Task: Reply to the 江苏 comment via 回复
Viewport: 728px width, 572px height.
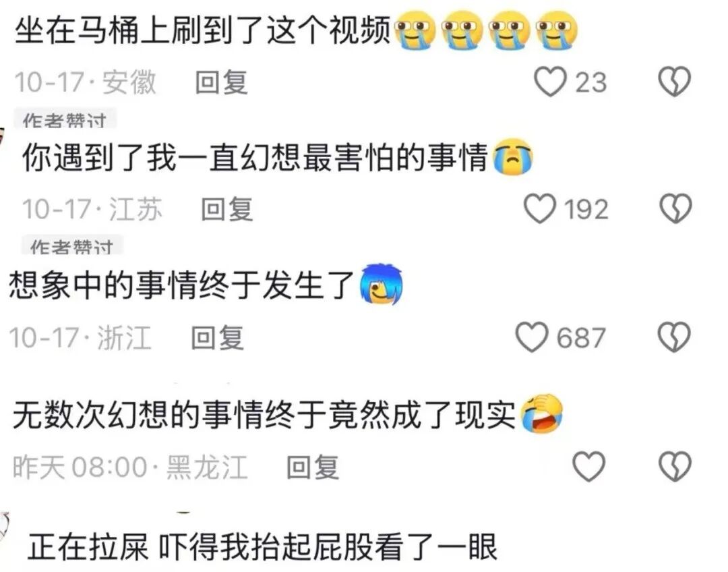Action: [x=227, y=208]
